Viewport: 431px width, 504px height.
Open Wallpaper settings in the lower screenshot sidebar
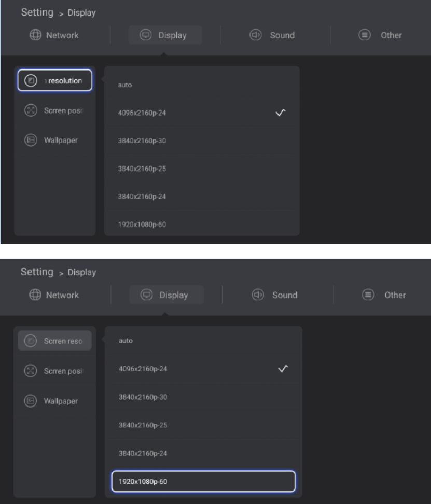click(x=54, y=401)
